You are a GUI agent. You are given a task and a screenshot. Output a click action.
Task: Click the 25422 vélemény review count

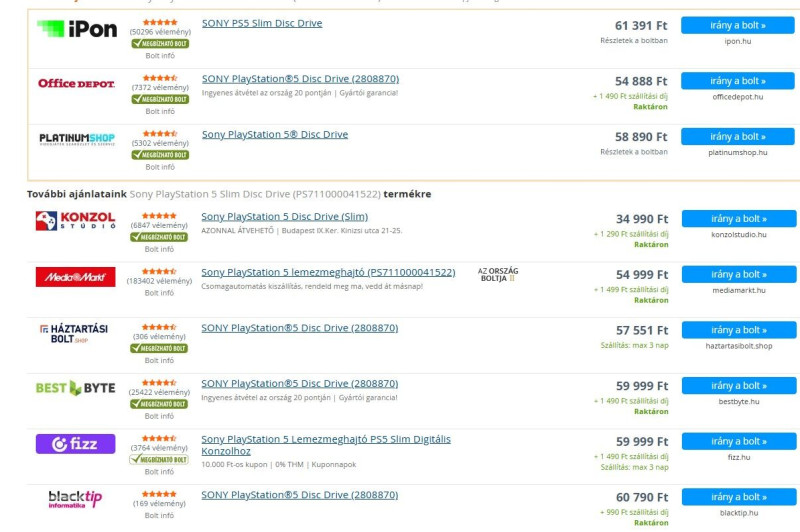[x=159, y=392]
